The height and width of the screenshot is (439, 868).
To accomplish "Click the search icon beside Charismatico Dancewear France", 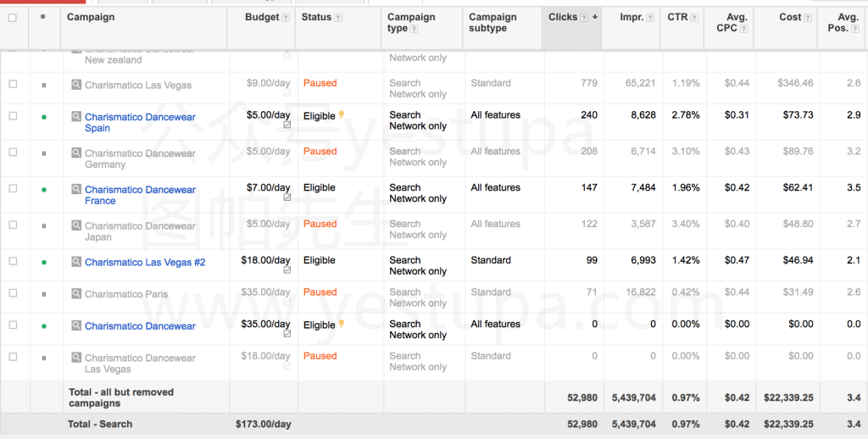I will [x=76, y=189].
